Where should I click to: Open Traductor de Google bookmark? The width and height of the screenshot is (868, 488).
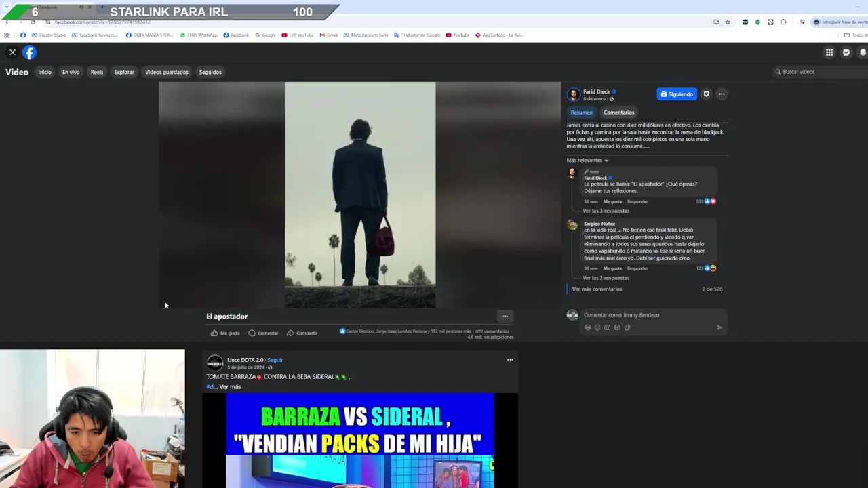(x=417, y=35)
